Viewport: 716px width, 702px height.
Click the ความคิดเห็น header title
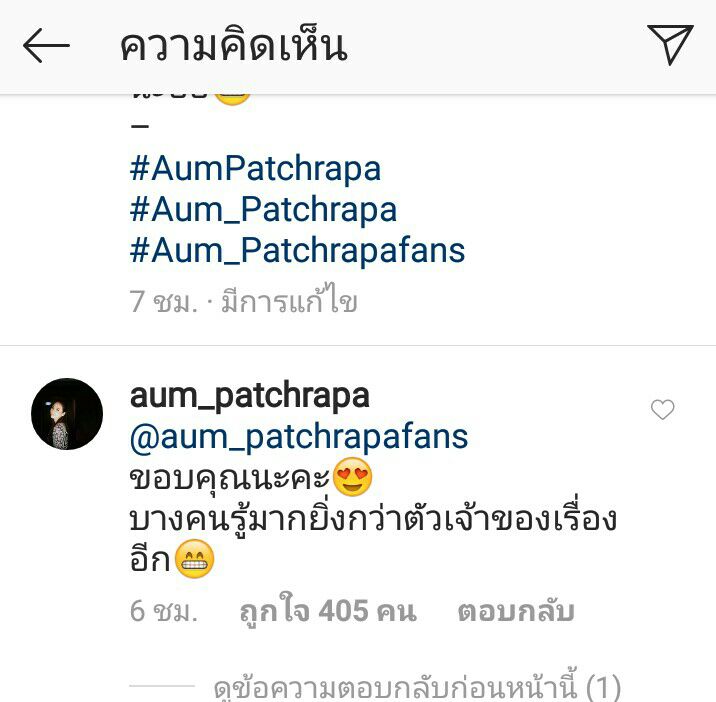click(234, 46)
